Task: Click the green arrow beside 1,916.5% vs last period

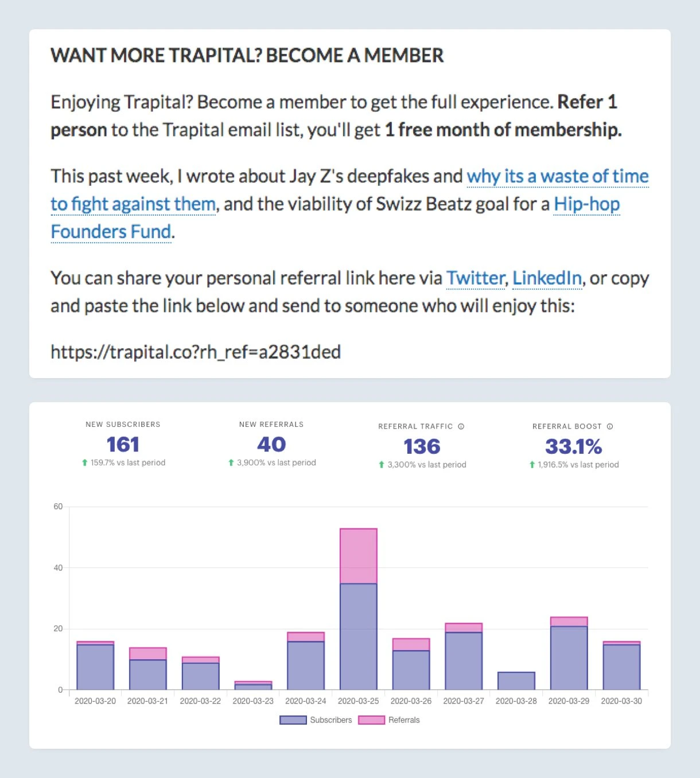Action: [532, 465]
